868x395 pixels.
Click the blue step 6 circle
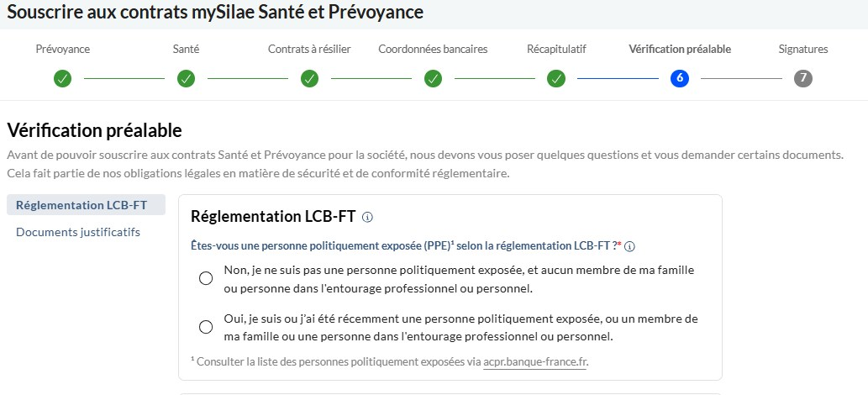click(x=679, y=79)
